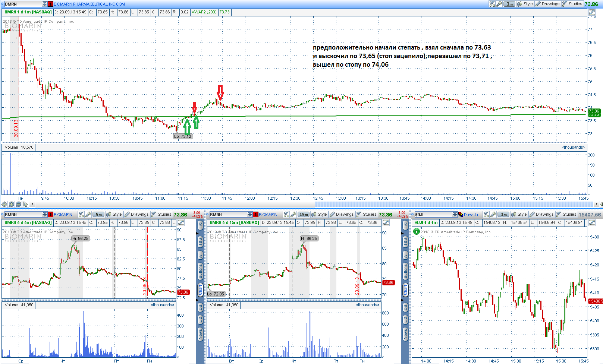Open Style menu in the 5m chart
The width and height of the screenshot is (603, 364).
coord(114,214)
